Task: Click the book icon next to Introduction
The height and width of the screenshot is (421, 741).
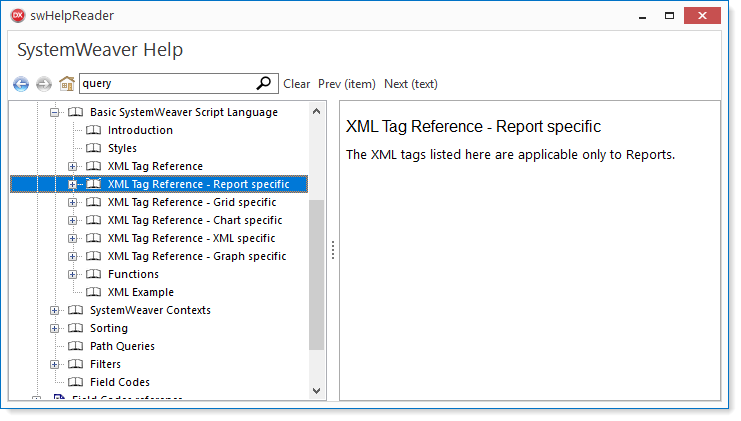Action: 94,130
